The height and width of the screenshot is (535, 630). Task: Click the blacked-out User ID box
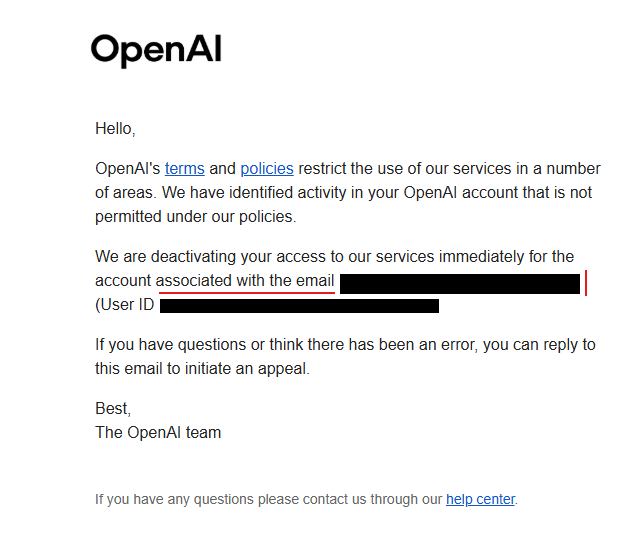click(x=299, y=306)
